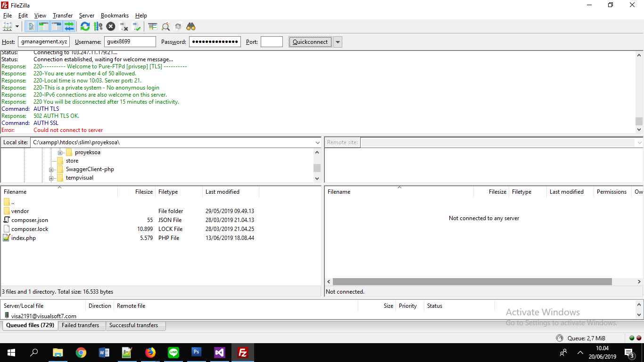Click the Process Queue toolbar icon
This screenshot has height=362, width=644.
click(x=98, y=26)
